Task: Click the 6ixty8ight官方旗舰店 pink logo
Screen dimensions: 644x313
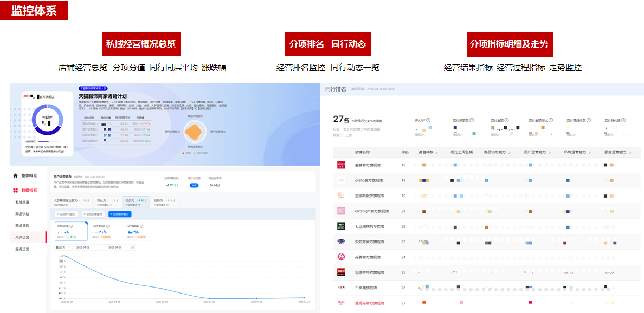Action: 342,211
